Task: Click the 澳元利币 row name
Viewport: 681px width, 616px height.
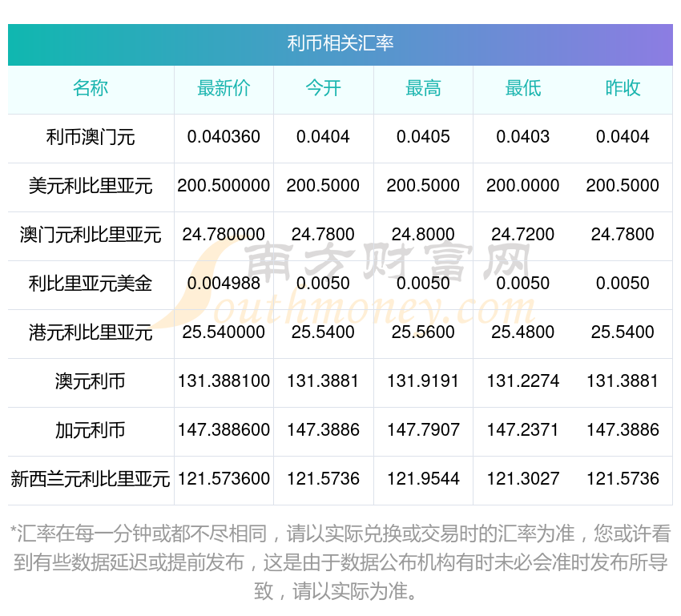Action: 91,381
